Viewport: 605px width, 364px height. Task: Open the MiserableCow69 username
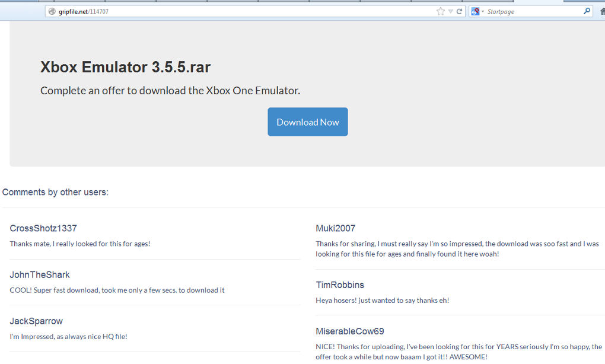click(x=350, y=331)
